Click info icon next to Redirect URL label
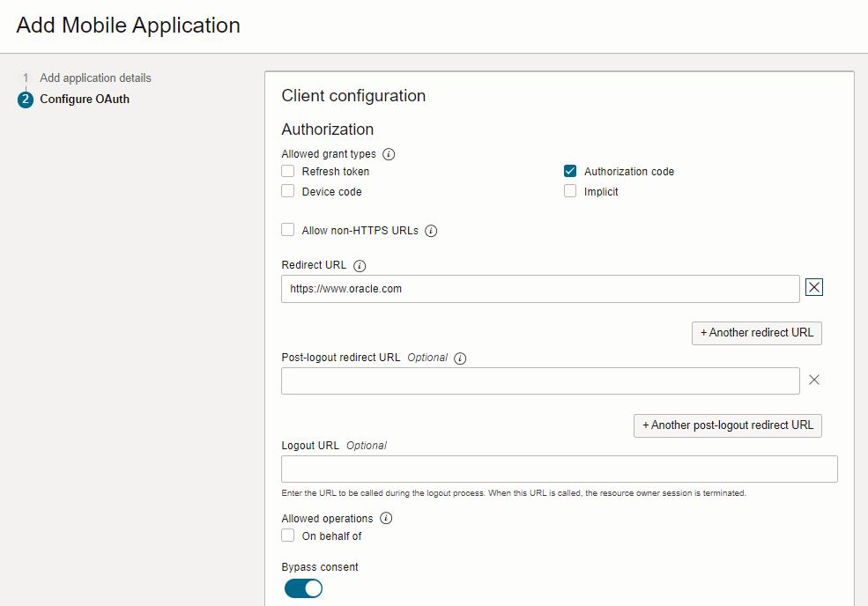 click(360, 265)
